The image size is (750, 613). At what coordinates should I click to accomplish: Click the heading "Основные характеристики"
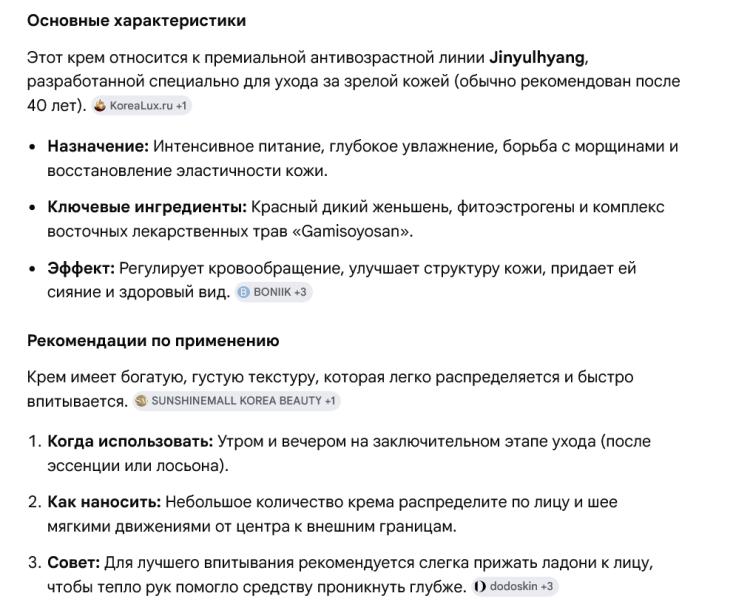click(x=136, y=20)
